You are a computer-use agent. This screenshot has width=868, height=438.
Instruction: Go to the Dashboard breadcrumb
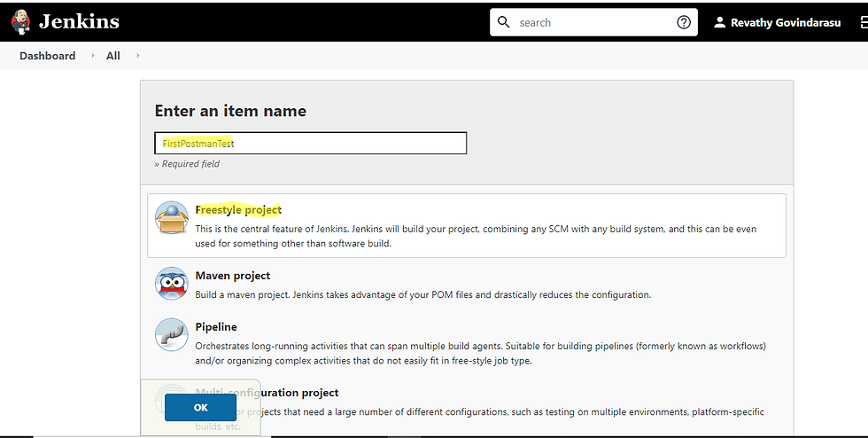coord(48,56)
